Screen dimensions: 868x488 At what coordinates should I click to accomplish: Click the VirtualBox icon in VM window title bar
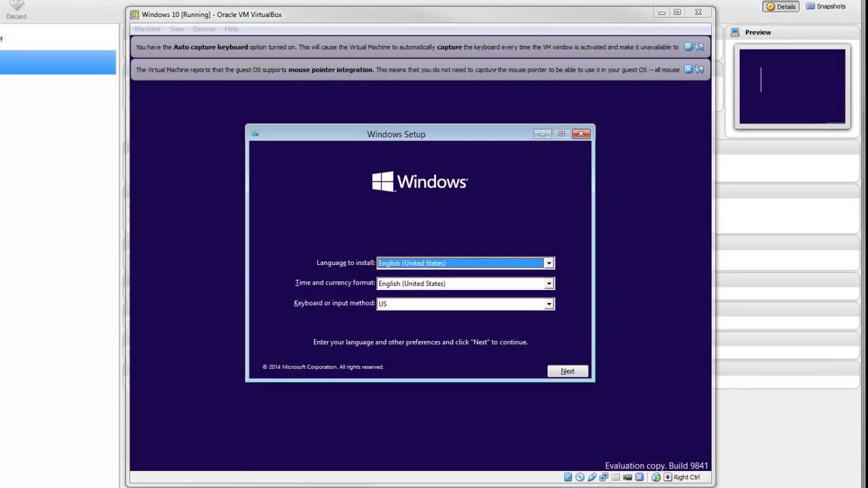(x=134, y=14)
